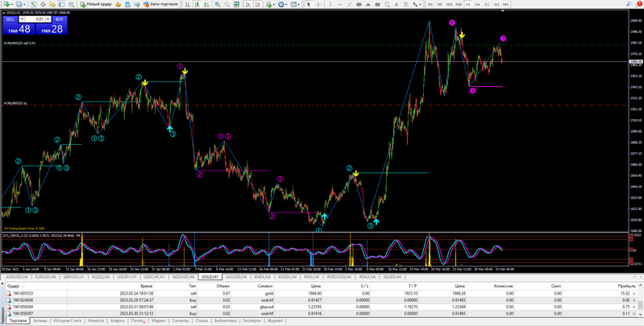The width and height of the screenshot is (644, 326).
Task: Switch chart to bar chart type
Action: [x=187, y=5]
